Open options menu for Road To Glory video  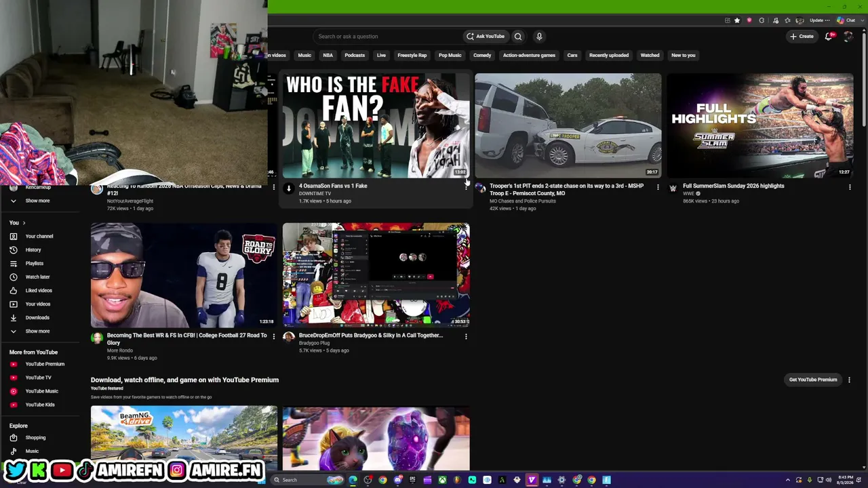tap(274, 336)
